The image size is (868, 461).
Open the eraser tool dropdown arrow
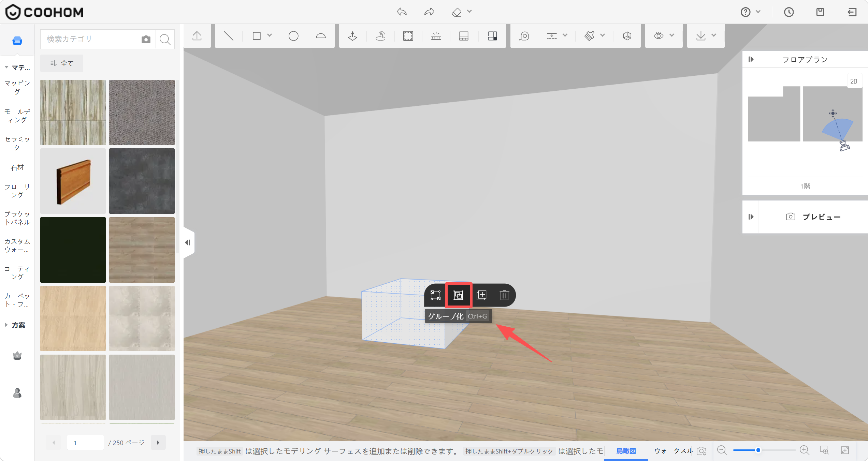pyautogui.click(x=469, y=12)
